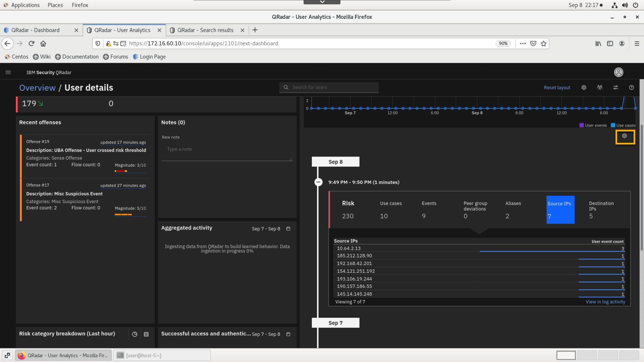This screenshot has height=362, width=644.
Task: Click the user profile avatar icon
Action: click(618, 72)
